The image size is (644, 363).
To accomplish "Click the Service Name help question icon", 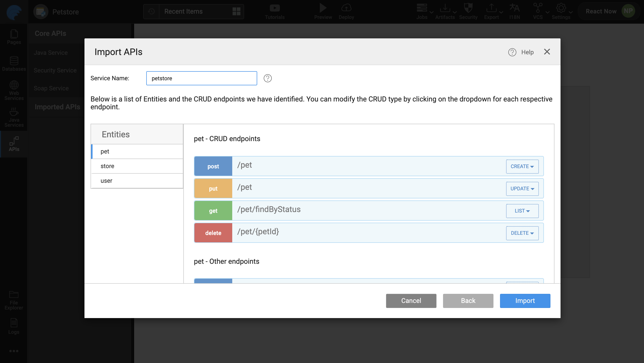I will [x=268, y=78].
